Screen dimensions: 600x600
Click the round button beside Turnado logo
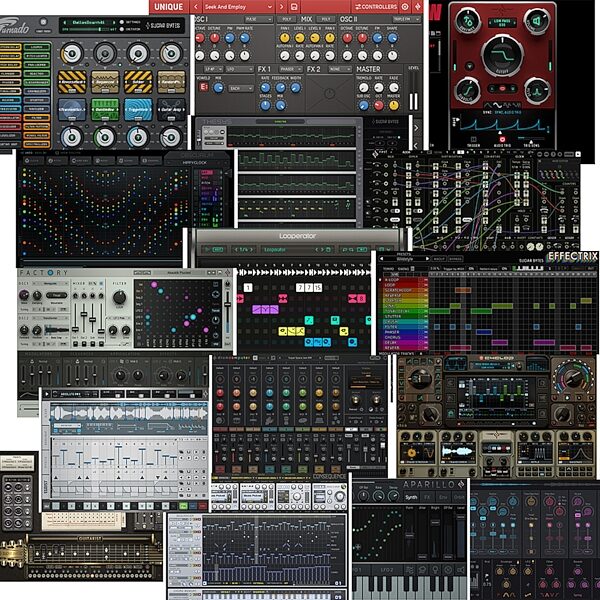pos(43,22)
